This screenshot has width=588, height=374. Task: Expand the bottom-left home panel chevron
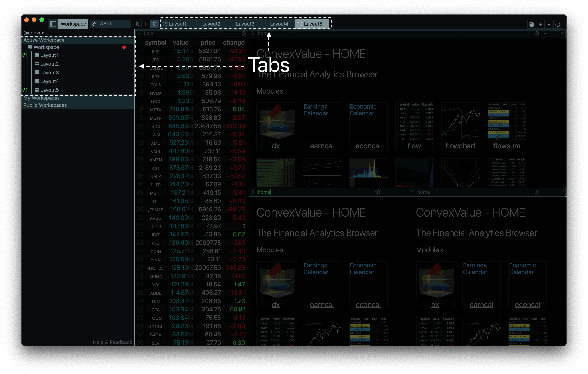point(253,192)
